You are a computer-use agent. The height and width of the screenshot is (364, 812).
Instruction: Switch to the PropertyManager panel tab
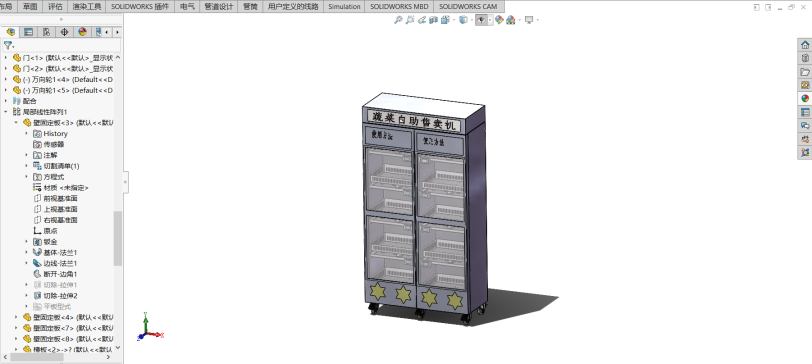pyautogui.click(x=28, y=32)
